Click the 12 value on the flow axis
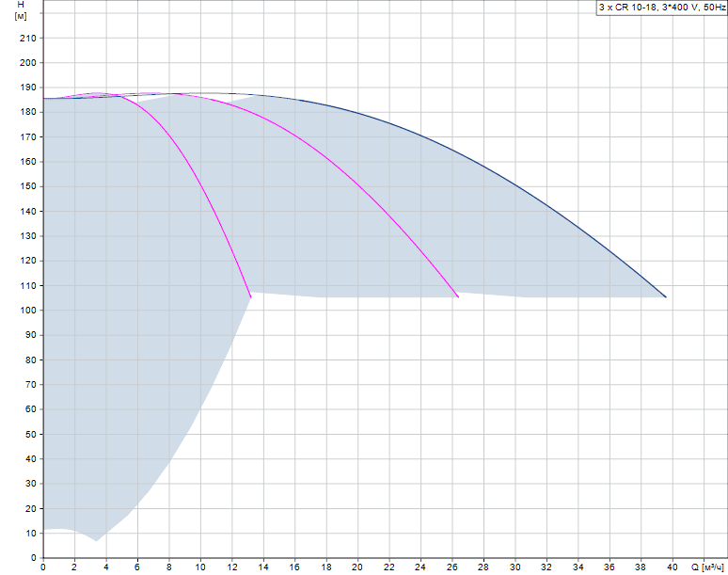 click(231, 567)
